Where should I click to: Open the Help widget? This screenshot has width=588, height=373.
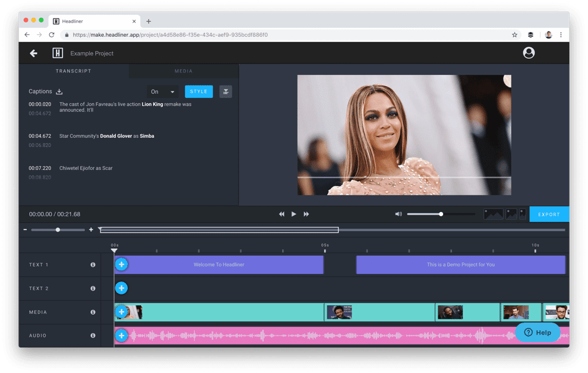pos(538,333)
